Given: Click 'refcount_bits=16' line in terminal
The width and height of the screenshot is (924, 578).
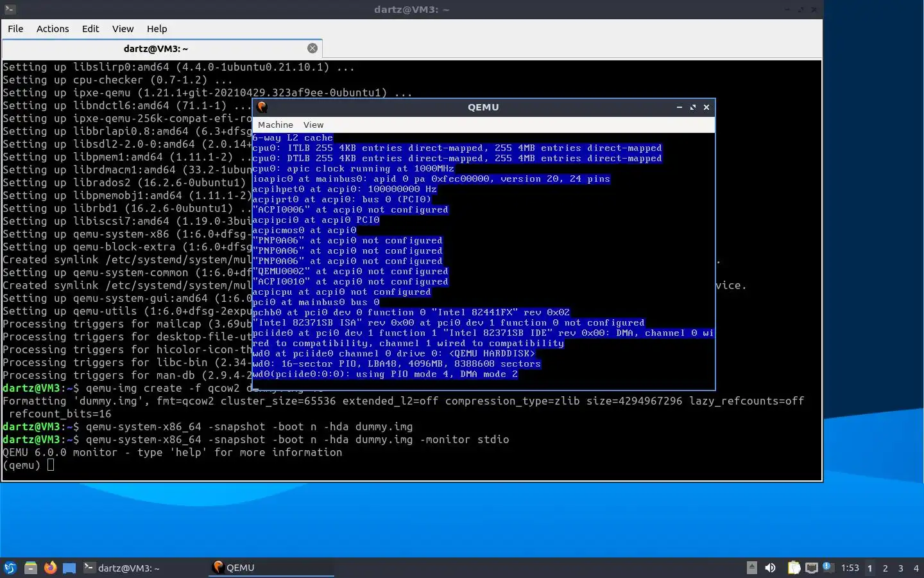Looking at the screenshot, I should (60, 414).
